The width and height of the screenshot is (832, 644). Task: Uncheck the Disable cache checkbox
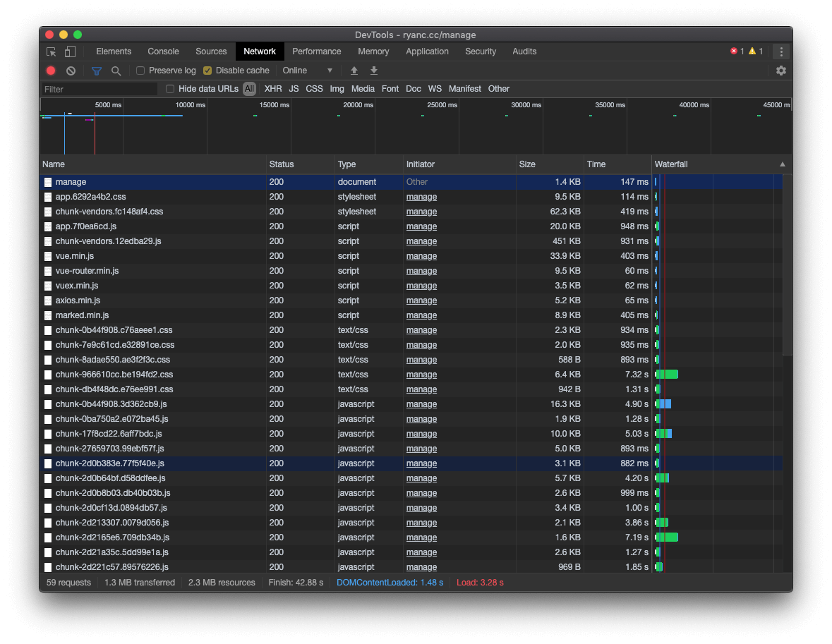click(x=207, y=71)
